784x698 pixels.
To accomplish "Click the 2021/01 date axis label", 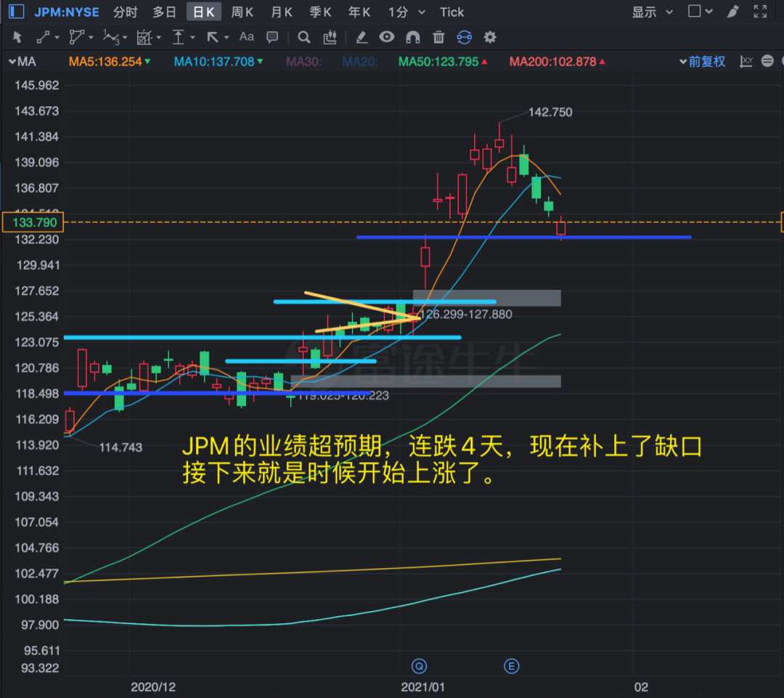I will 422,687.
